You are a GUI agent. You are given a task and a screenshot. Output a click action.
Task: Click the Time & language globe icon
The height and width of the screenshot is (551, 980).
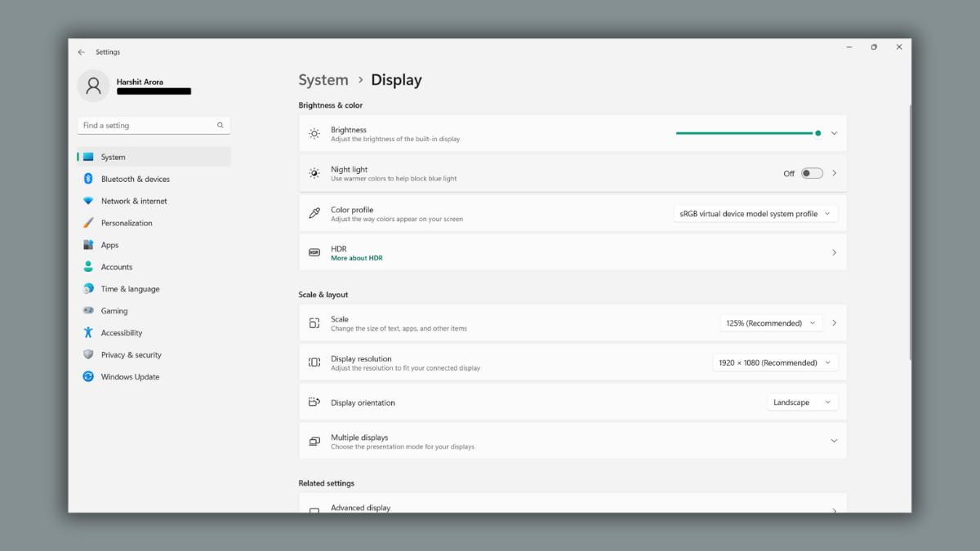(88, 289)
